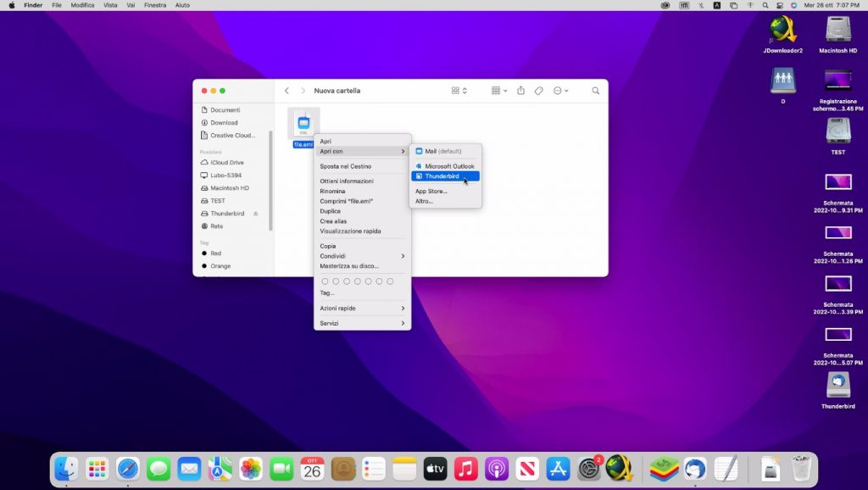Open System Preferences in the Dock
The height and width of the screenshot is (490, 868).
pos(588,468)
